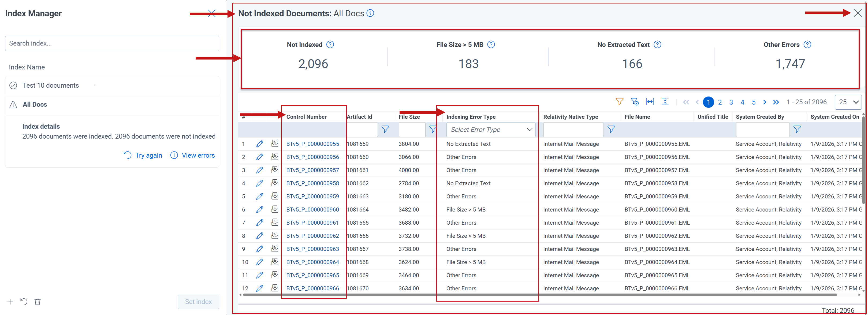Click the warning icon beside All Docs entry

(13, 104)
